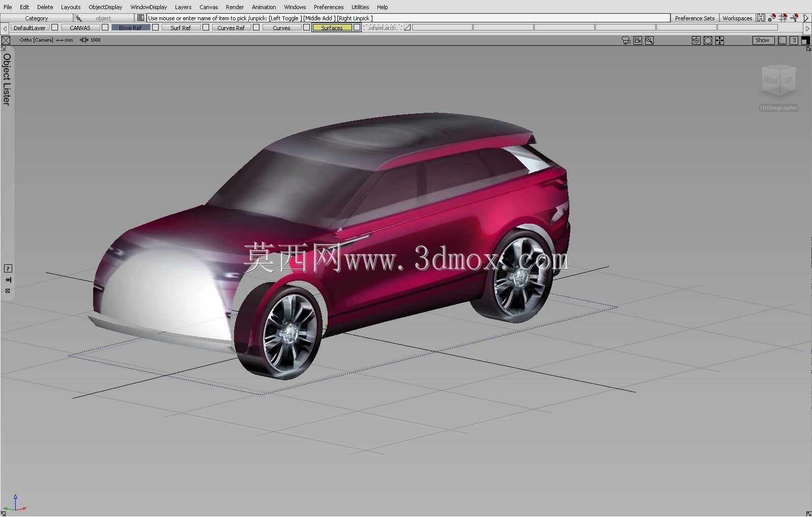Open Preference Sets dropdown
Image resolution: width=812 pixels, height=517 pixels.
(x=694, y=18)
